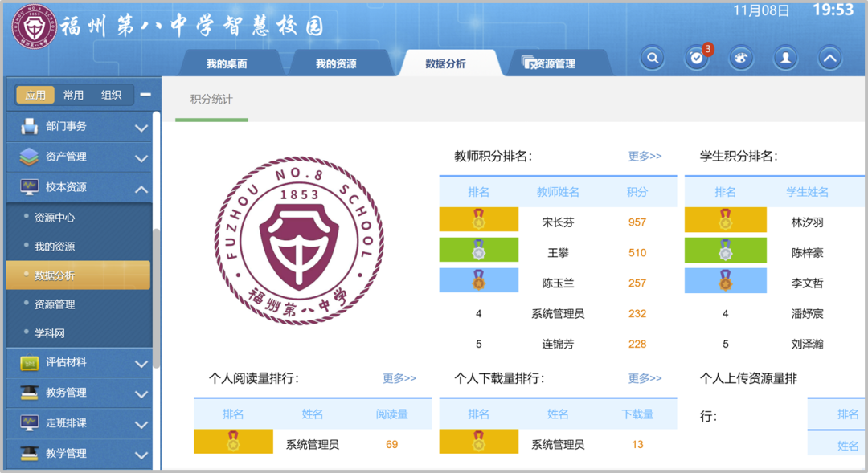Open the reminders clock icon with badge 3
This screenshot has height=473, width=868.
click(x=697, y=58)
